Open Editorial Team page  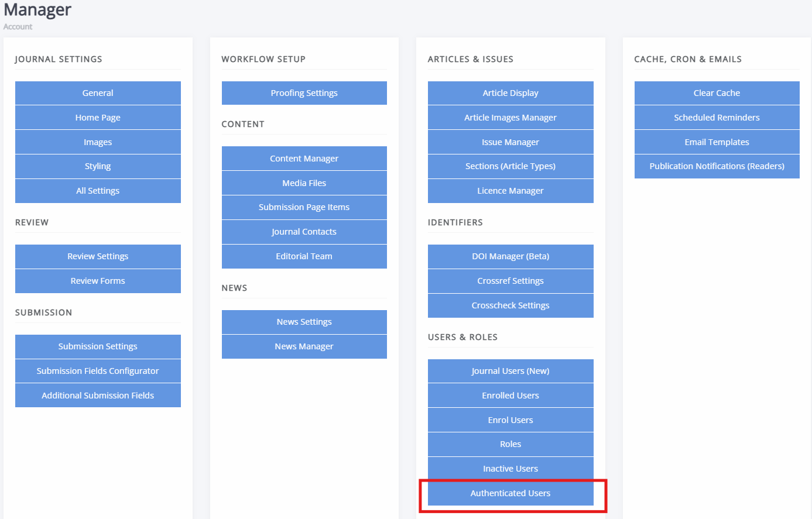coord(304,256)
